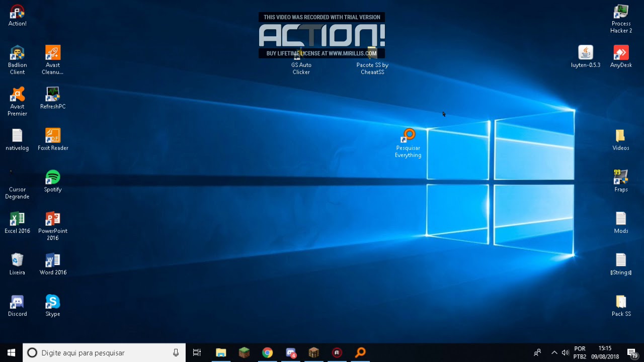The width and height of the screenshot is (644, 362).
Task: Select the Lixeira recycle bin
Action: click(17, 264)
